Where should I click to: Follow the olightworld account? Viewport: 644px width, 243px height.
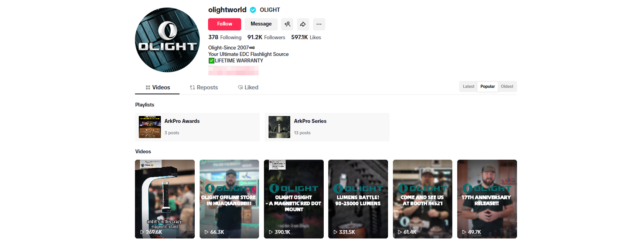pyautogui.click(x=225, y=24)
